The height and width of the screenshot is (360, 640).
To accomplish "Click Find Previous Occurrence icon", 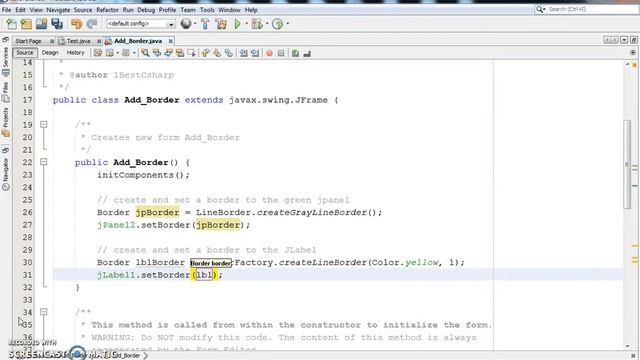I will click(157, 53).
